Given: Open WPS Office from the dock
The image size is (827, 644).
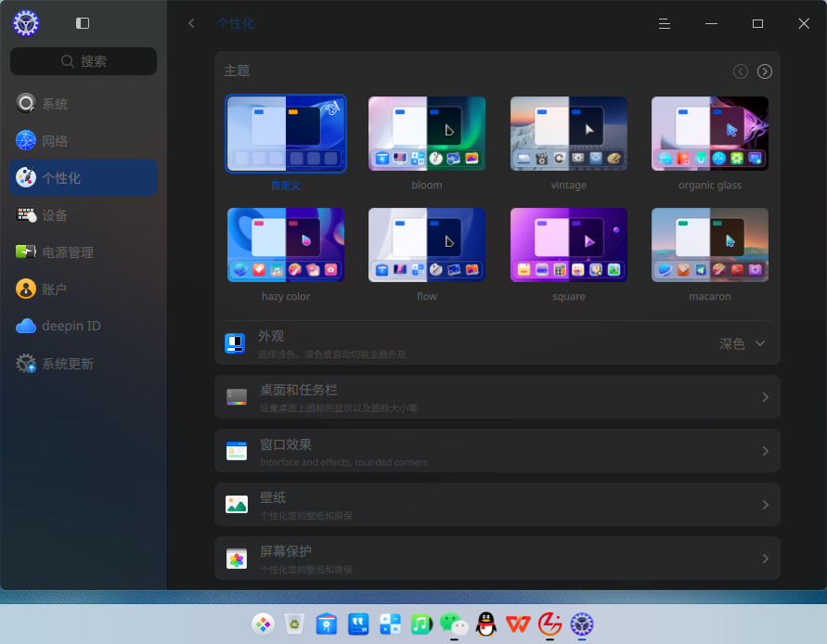Looking at the screenshot, I should pos(518,625).
